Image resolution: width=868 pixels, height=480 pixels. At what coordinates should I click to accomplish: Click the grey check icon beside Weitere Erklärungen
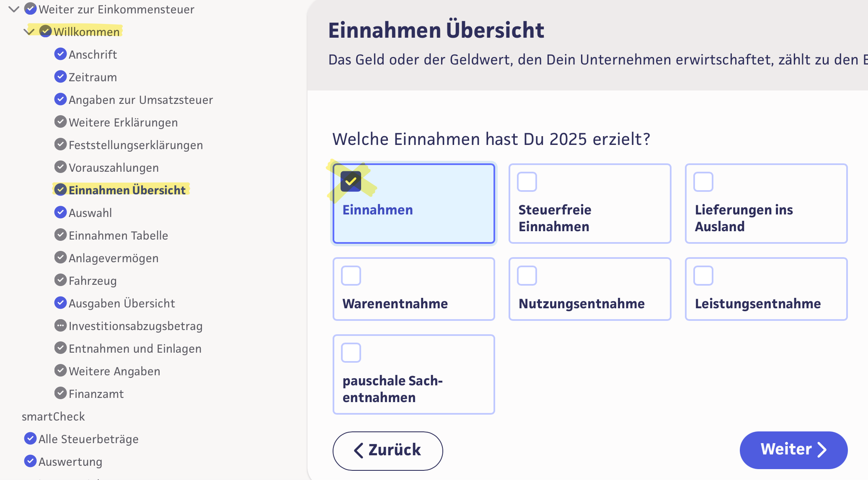(61, 122)
